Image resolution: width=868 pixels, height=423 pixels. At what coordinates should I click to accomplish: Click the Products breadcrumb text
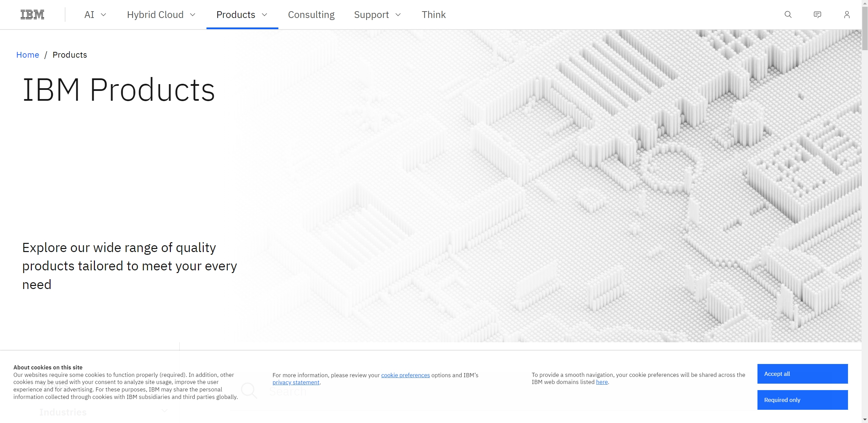(x=70, y=55)
